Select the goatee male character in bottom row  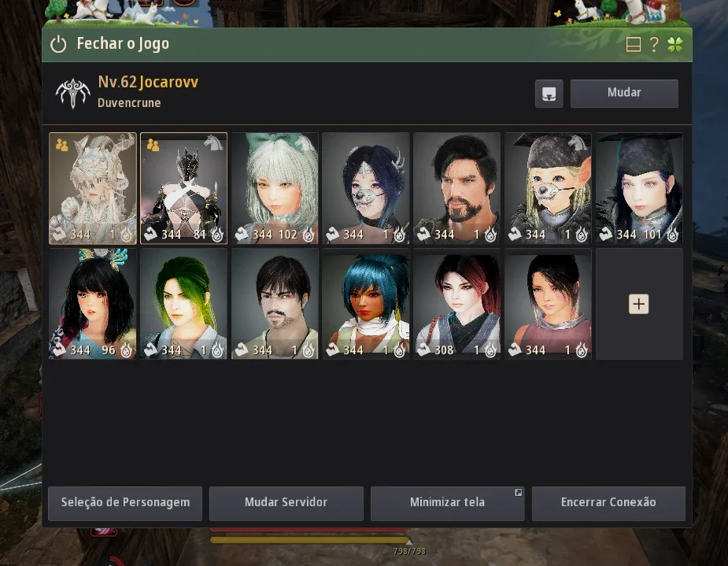[x=275, y=304]
